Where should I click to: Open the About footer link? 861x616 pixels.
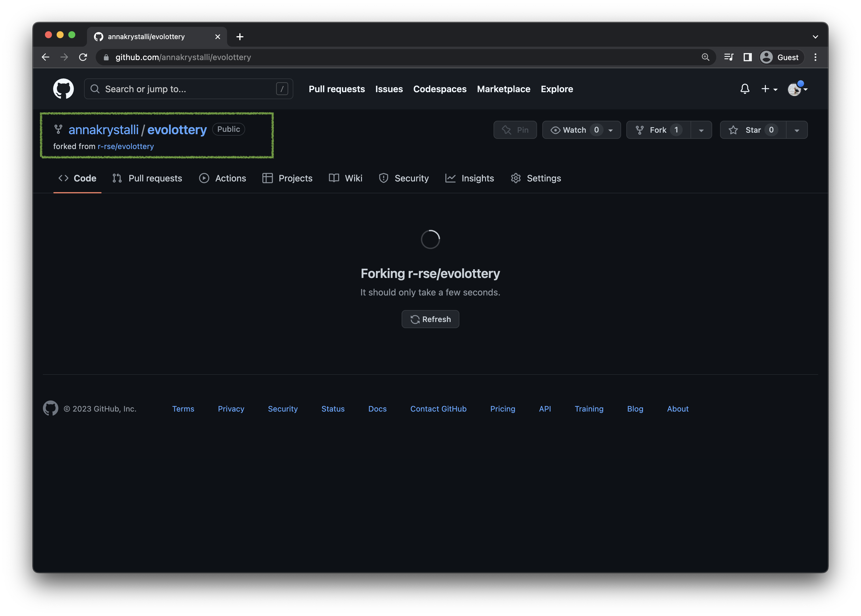678,409
